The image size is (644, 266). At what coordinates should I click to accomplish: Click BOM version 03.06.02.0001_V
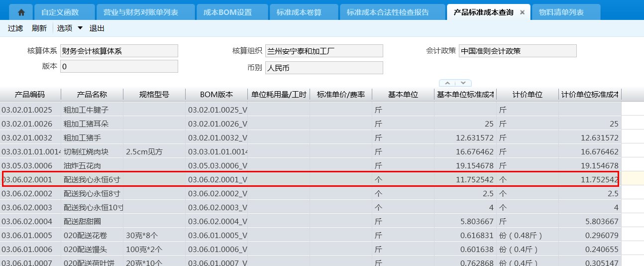(x=217, y=179)
